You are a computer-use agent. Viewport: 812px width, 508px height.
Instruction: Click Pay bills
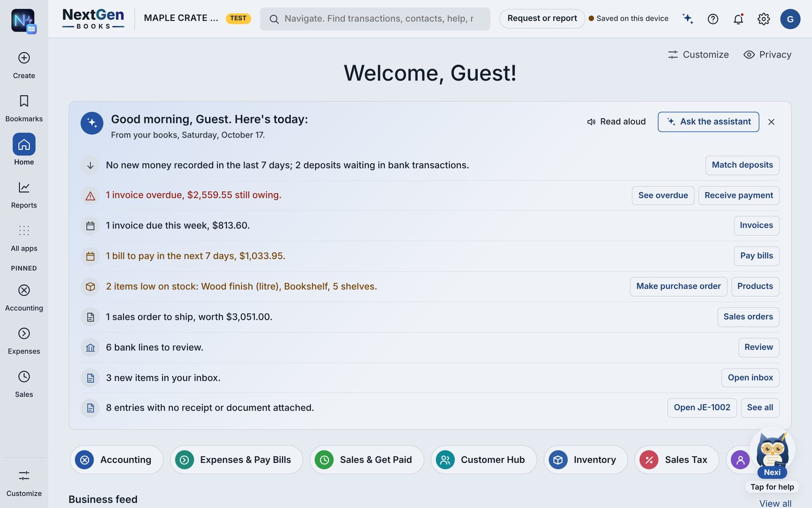tap(756, 256)
